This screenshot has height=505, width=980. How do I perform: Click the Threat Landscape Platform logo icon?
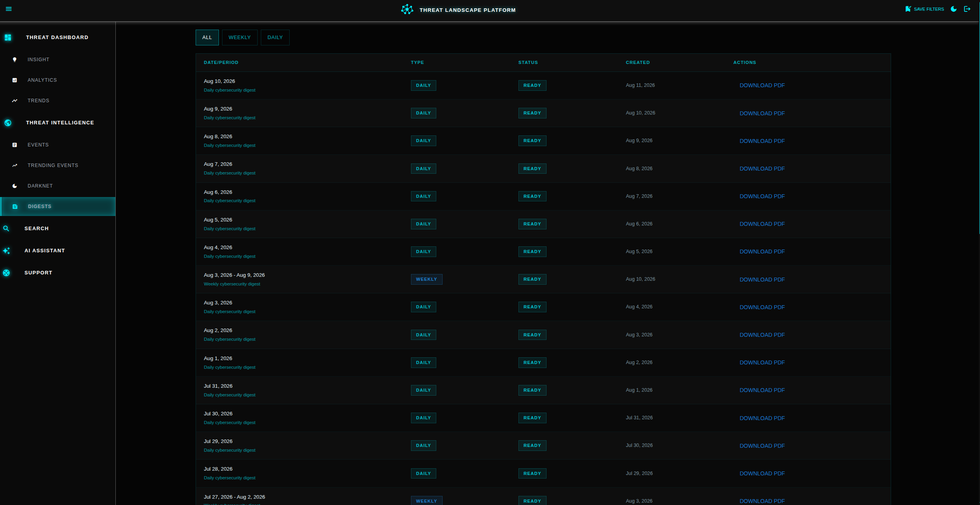(x=407, y=9)
